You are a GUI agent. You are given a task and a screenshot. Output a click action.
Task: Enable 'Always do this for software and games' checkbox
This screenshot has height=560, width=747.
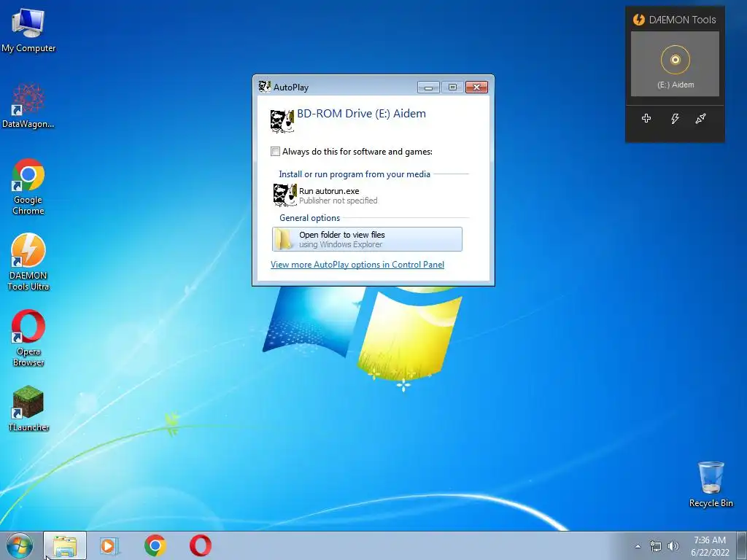point(275,152)
